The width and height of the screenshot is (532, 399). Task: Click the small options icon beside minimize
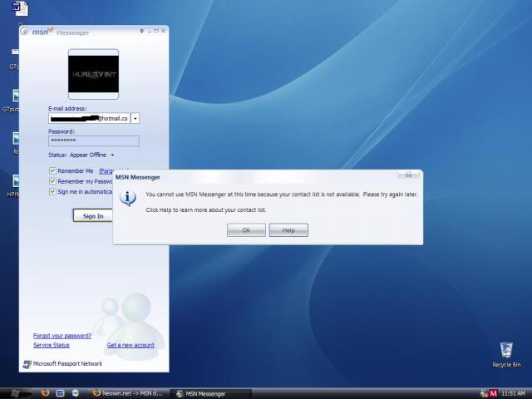coord(142,31)
